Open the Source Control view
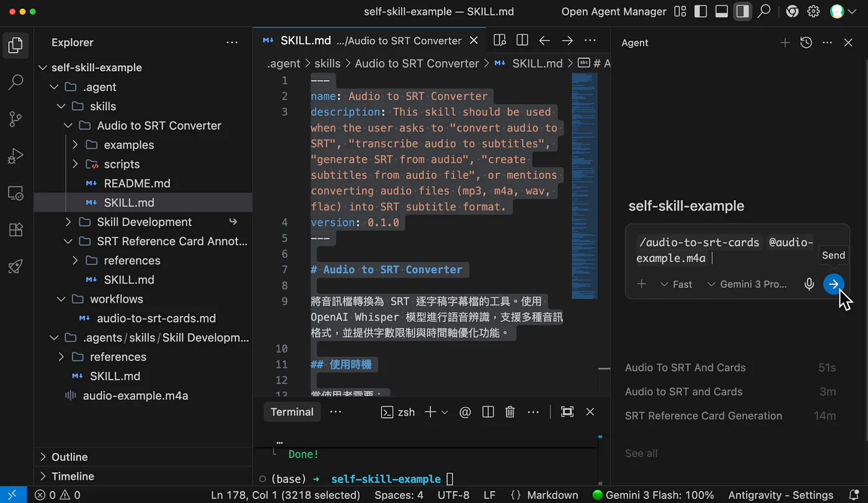Viewport: 868px width, 503px height. coord(16,119)
